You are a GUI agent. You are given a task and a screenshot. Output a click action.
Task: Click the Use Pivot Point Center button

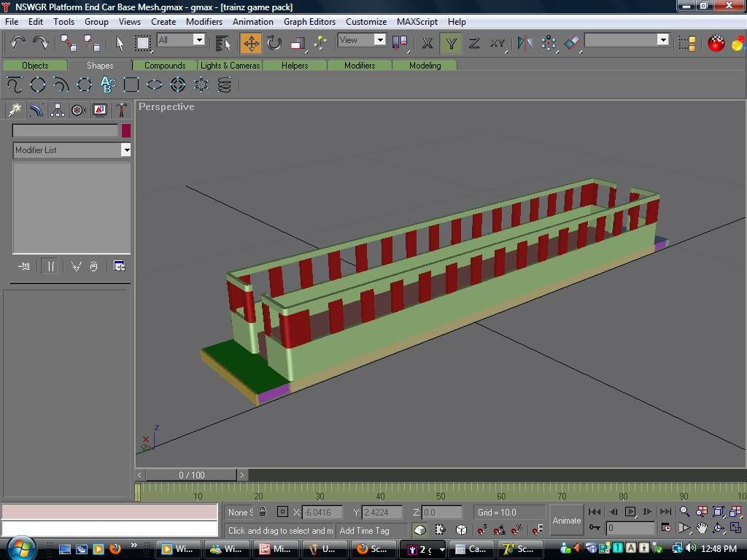tap(399, 43)
